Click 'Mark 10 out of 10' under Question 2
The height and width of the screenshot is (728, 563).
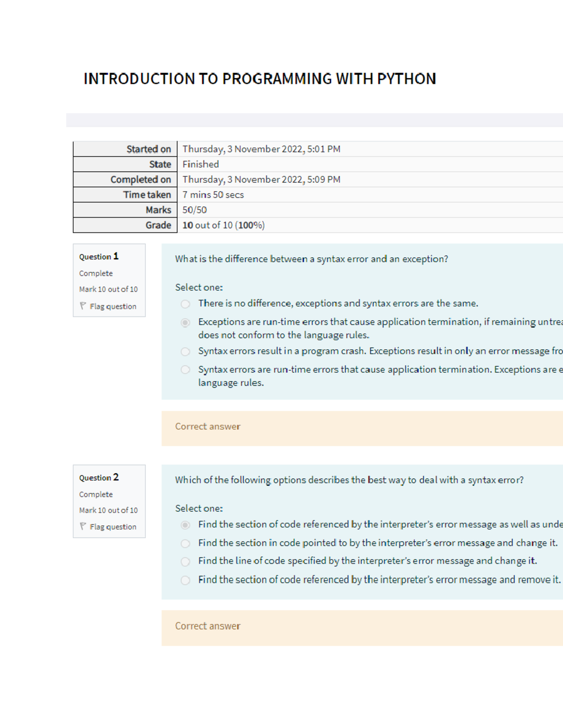coord(108,510)
